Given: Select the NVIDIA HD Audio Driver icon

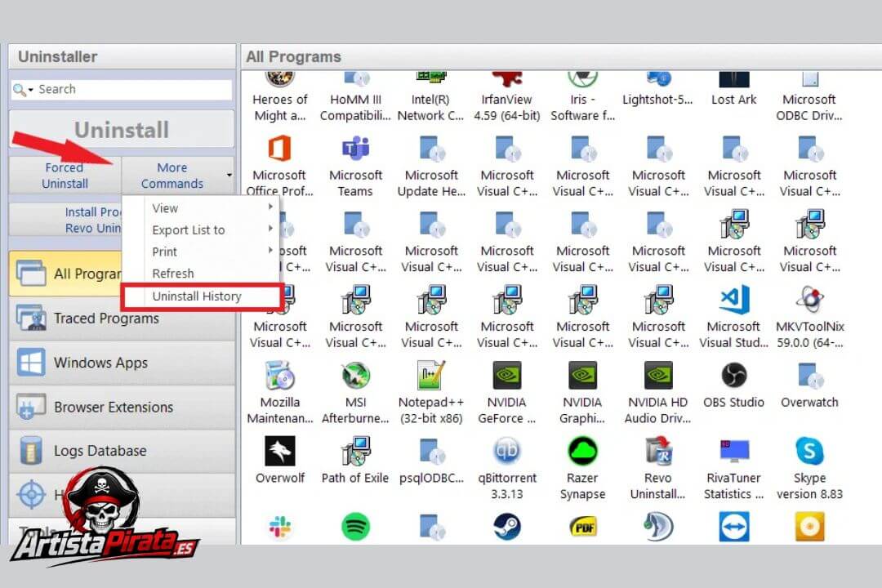Looking at the screenshot, I should (658, 376).
